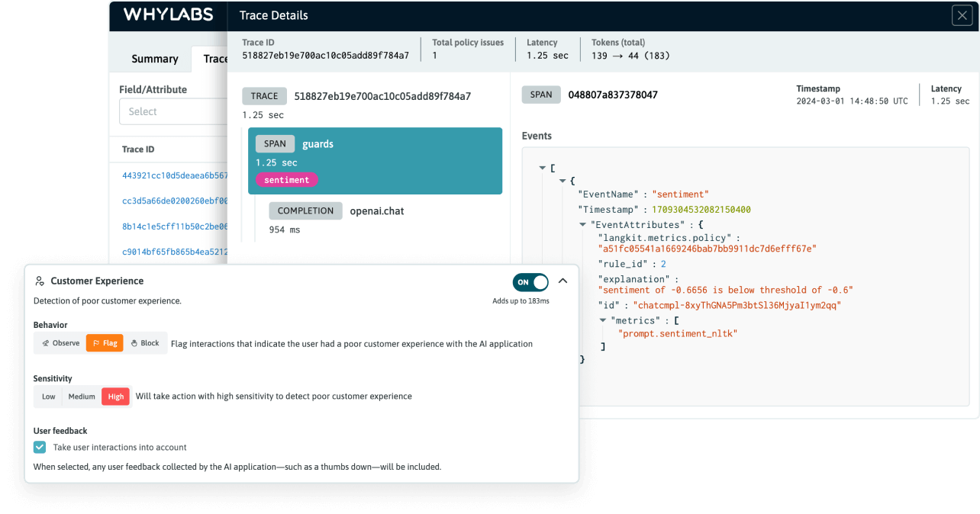The height and width of the screenshot is (514, 980).
Task: Open the Traces tab
Action: click(x=214, y=59)
